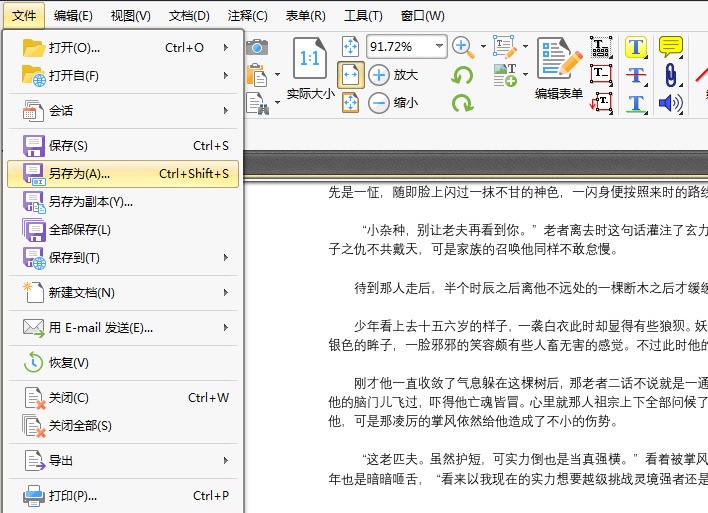Expand the 会话 submenu arrow
The height and width of the screenshot is (513, 708).
[x=226, y=111]
